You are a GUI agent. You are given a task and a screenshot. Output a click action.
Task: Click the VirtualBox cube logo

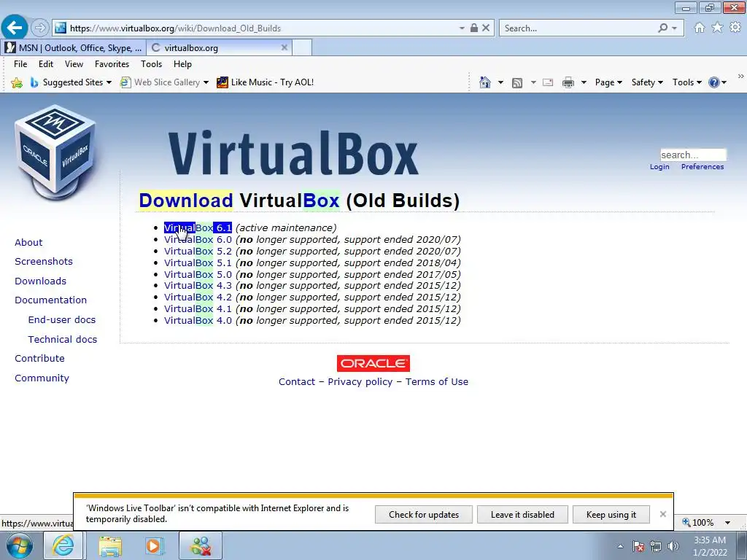(55, 152)
